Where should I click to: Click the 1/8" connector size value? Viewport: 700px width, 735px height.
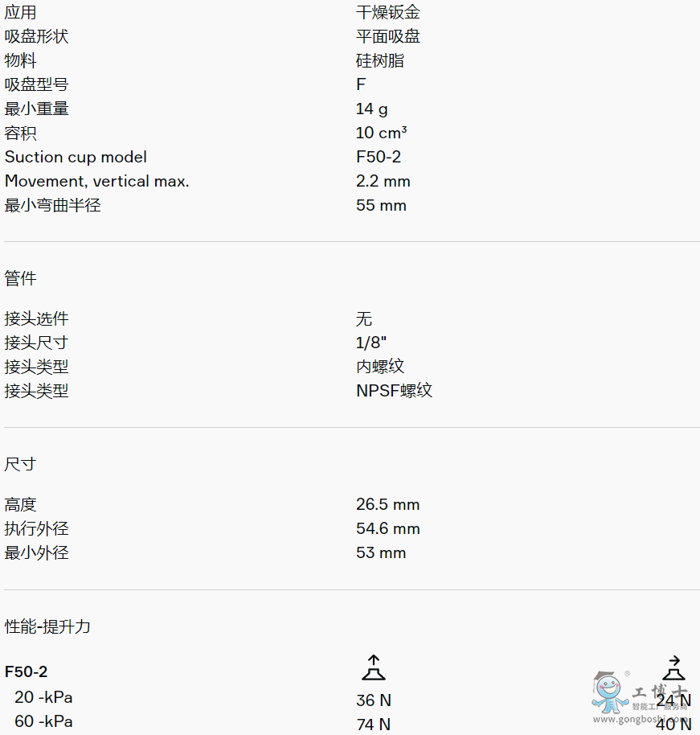(371, 343)
